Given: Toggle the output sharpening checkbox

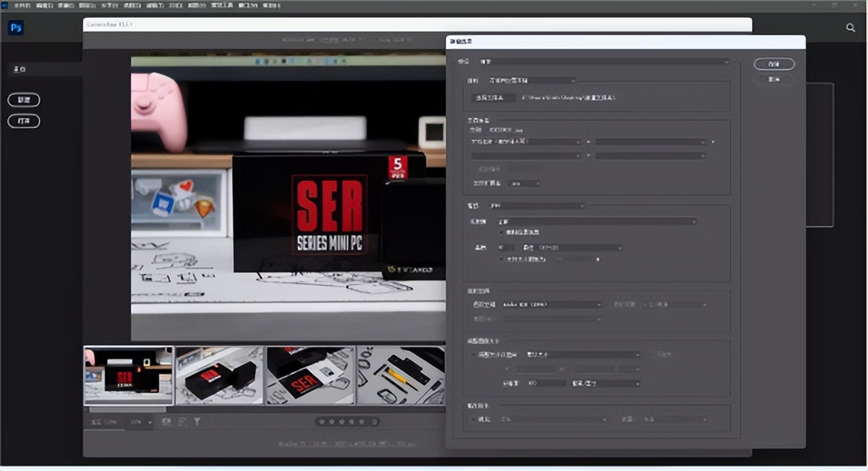Looking at the screenshot, I should pyautogui.click(x=473, y=419).
